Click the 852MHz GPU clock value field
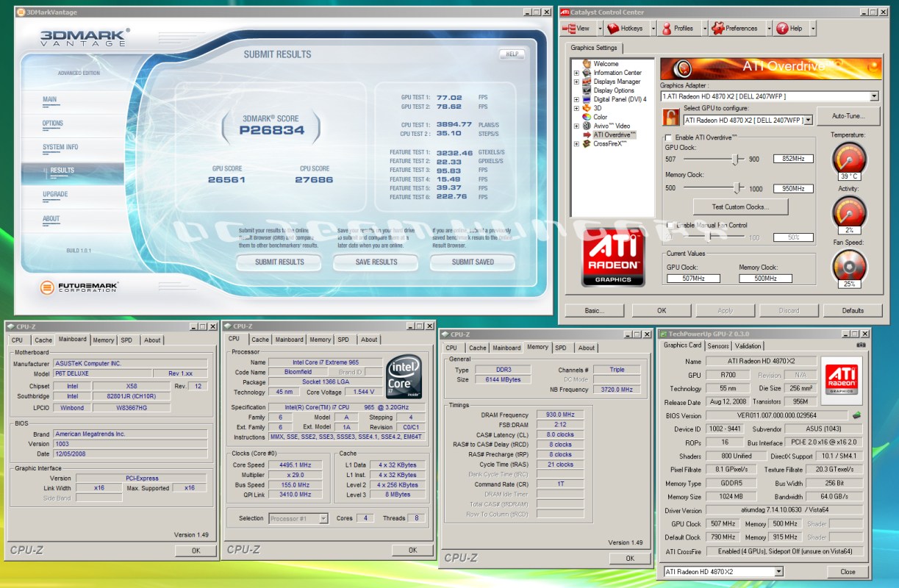 pos(793,159)
